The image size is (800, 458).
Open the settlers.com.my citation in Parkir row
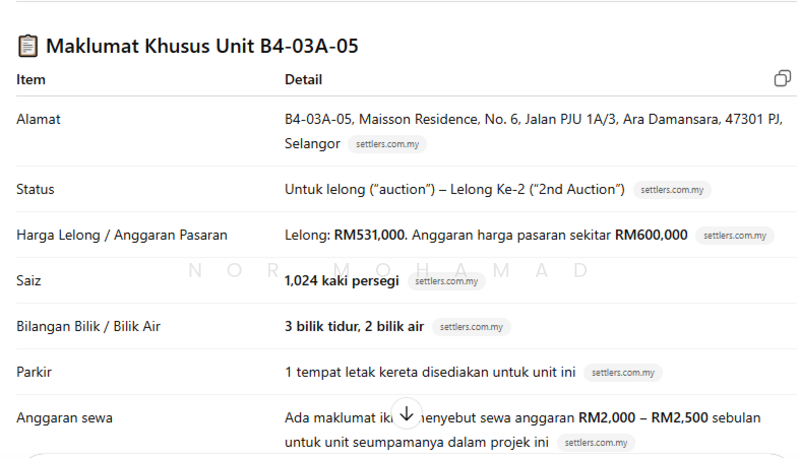click(x=622, y=373)
